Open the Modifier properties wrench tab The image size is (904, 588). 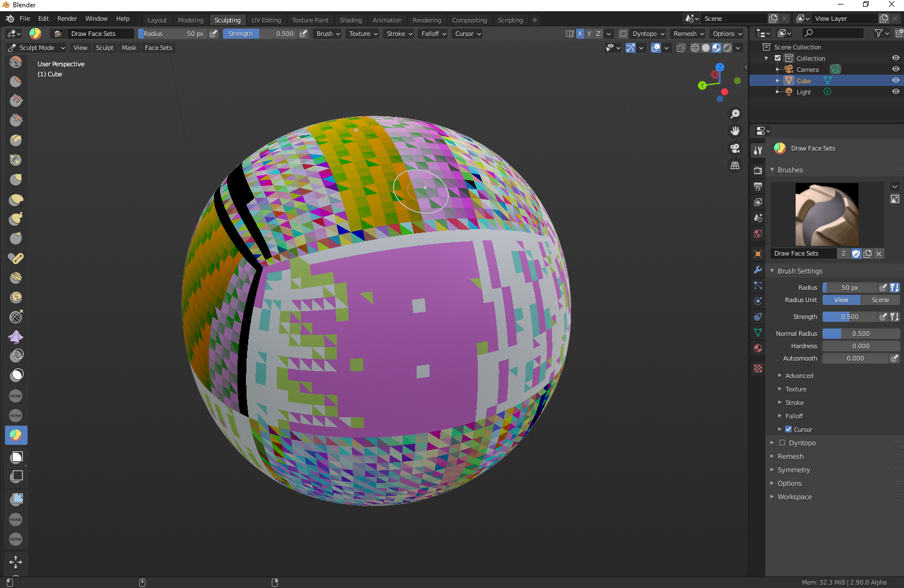[758, 270]
